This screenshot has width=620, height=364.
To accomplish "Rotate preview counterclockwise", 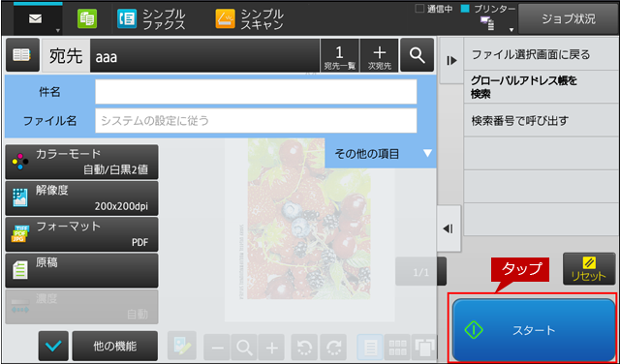I will click(x=305, y=348).
